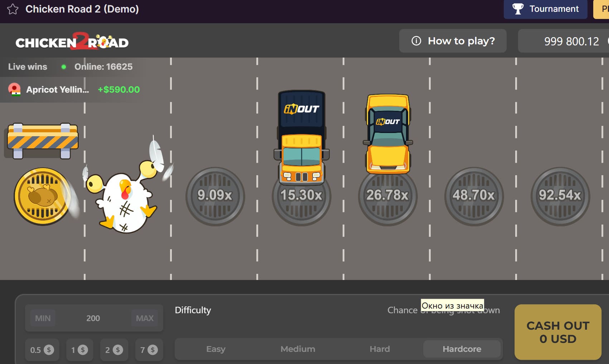Click the MAX bet button

145,318
